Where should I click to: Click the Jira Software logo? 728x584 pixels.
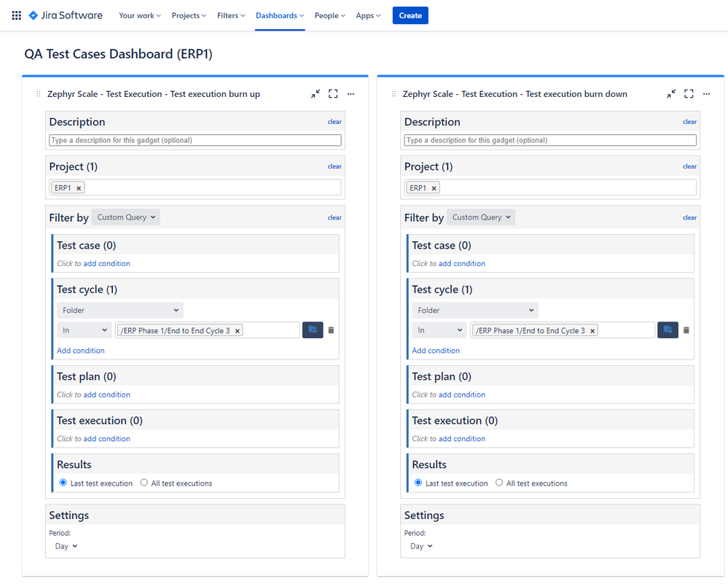click(66, 15)
